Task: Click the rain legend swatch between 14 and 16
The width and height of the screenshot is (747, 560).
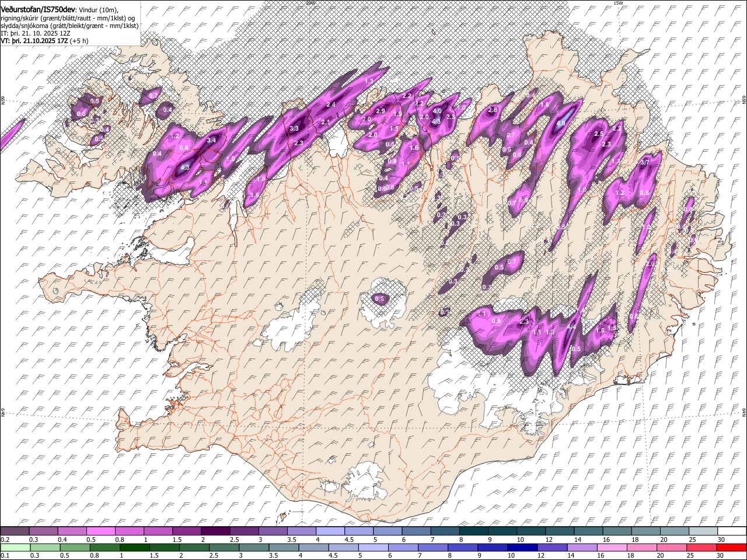Action: pos(582,547)
